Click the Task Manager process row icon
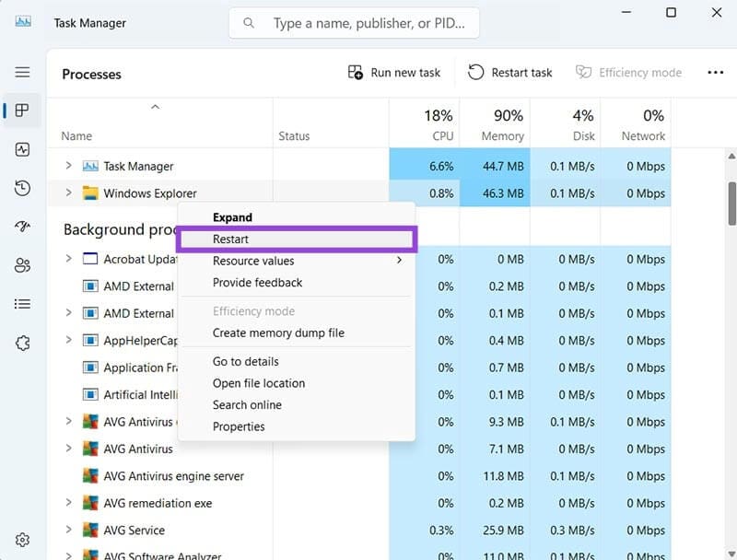 point(90,166)
